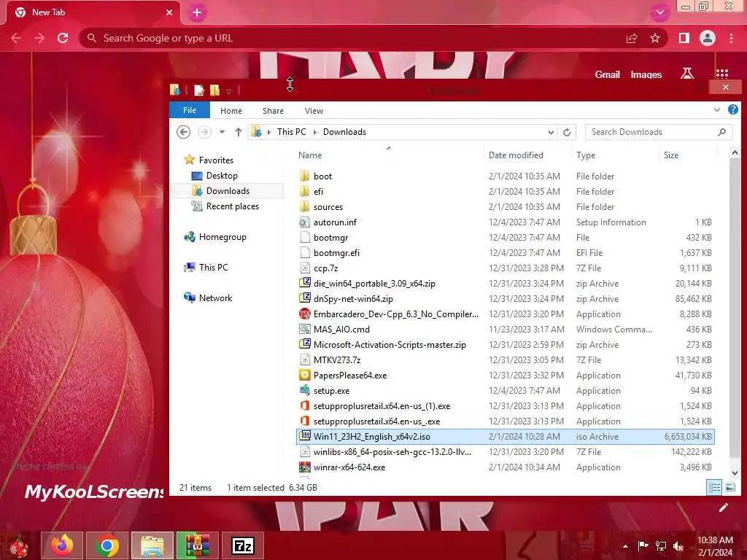Open the Home ribbon tab
Image resolution: width=747 pixels, height=560 pixels.
click(x=231, y=111)
